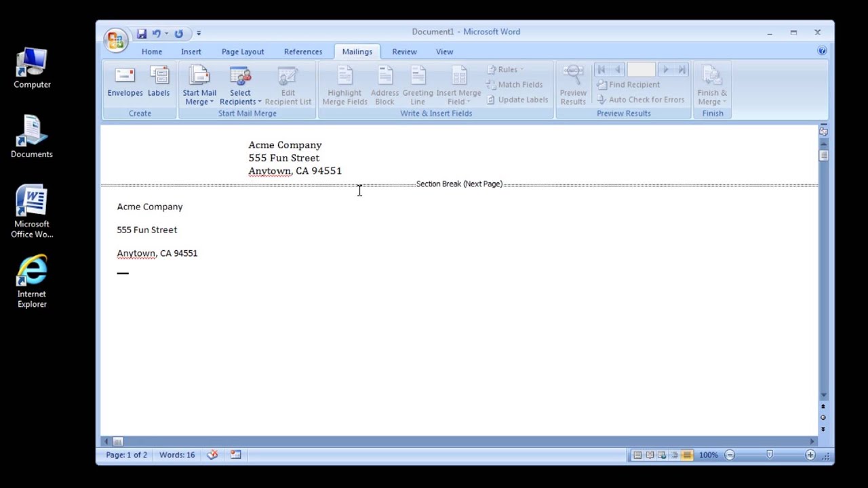Image resolution: width=868 pixels, height=488 pixels.
Task: Create Envelopes from the Mailings ribbon
Action: pos(125,82)
